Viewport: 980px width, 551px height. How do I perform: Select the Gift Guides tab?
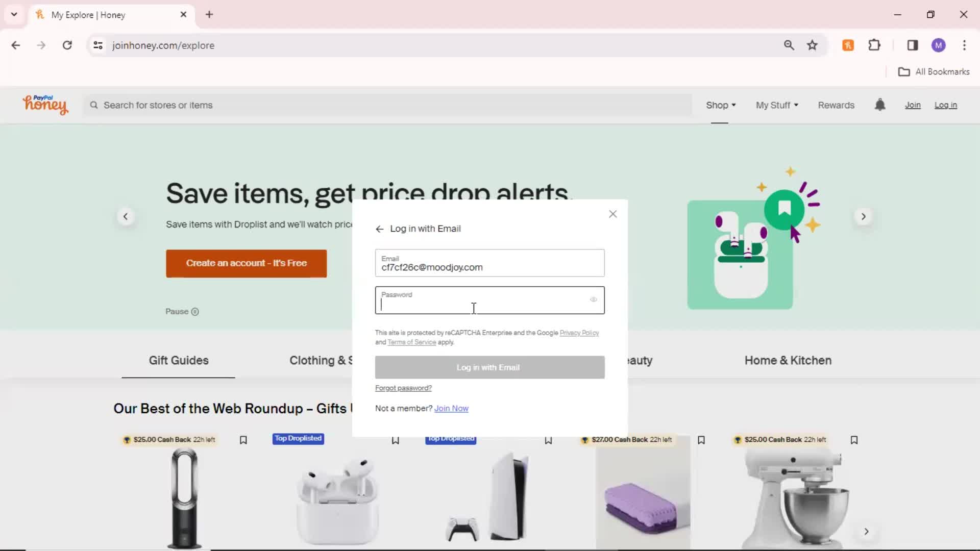point(178,361)
